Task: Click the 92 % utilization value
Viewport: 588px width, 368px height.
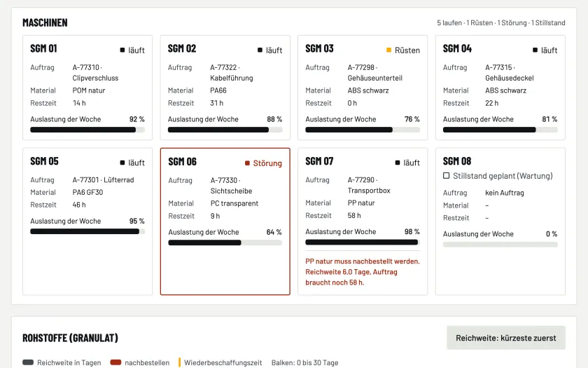Action: click(137, 119)
